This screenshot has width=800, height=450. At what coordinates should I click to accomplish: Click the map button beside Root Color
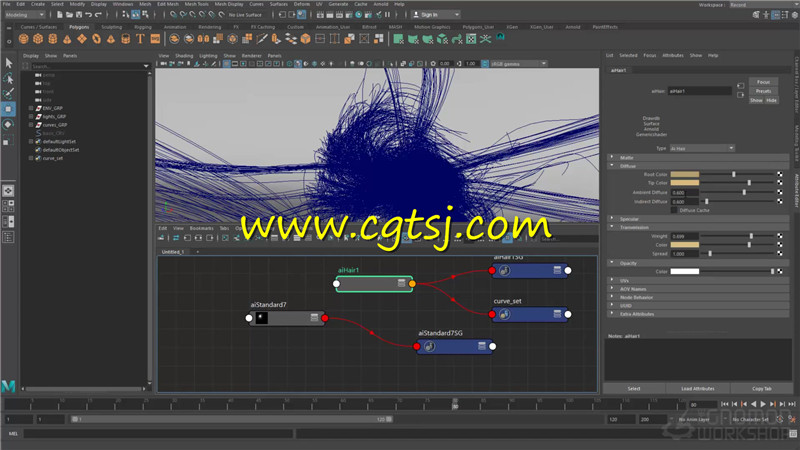(x=780, y=174)
